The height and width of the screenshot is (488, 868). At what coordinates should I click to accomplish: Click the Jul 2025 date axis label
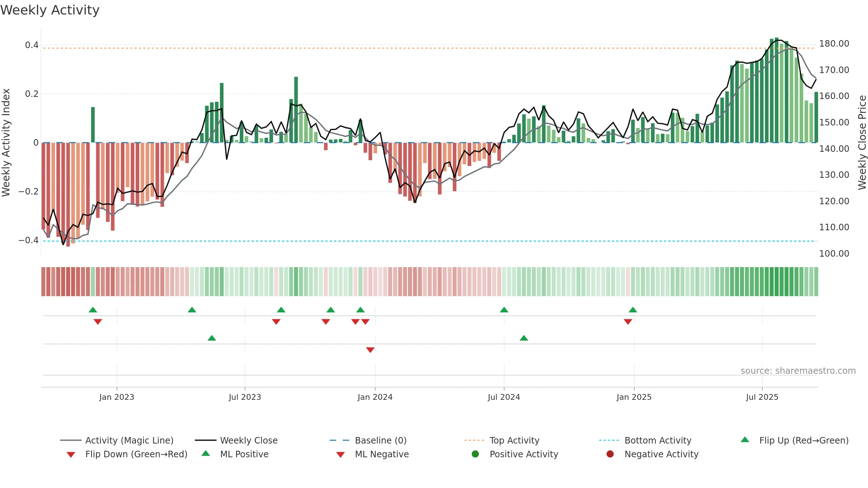pyautogui.click(x=762, y=397)
